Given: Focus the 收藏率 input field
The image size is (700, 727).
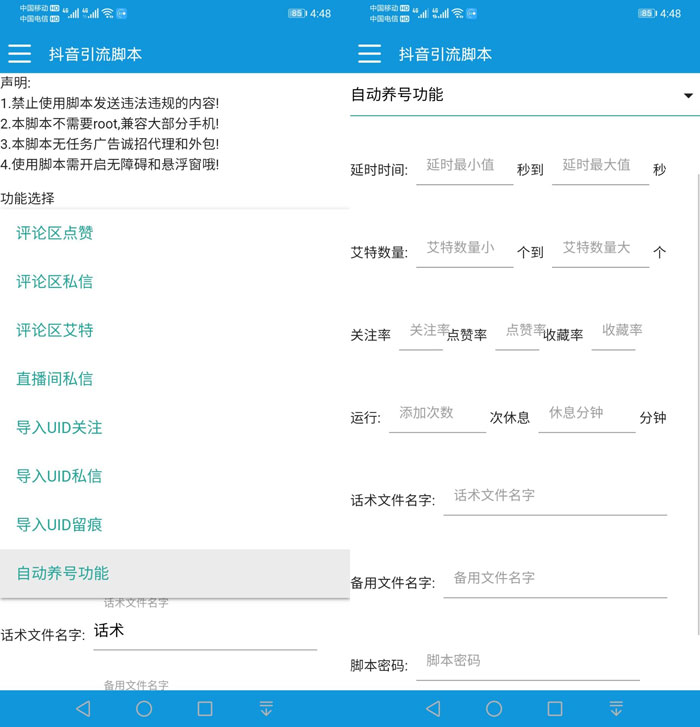Looking at the screenshot, I should (x=614, y=333).
